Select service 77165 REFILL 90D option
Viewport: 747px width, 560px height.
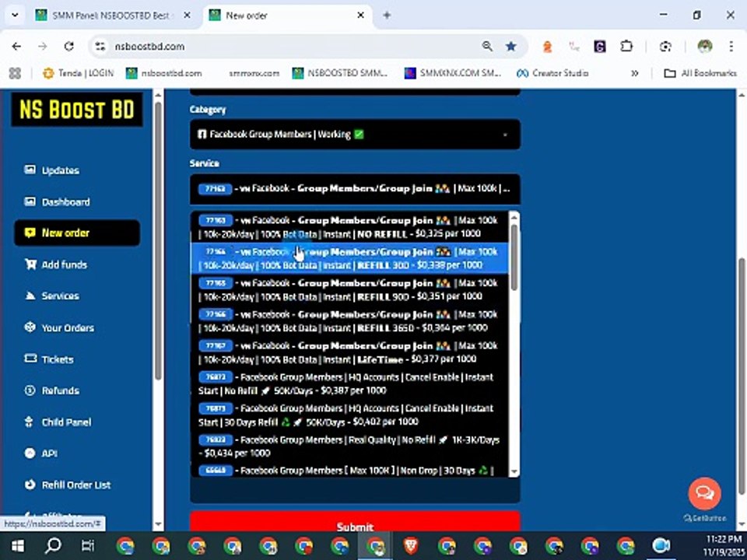(x=349, y=289)
